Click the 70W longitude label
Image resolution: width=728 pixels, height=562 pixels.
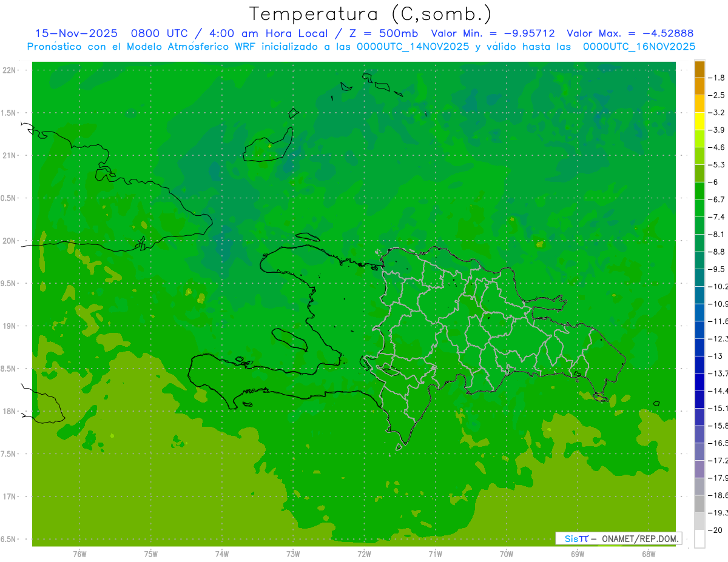coord(506,554)
